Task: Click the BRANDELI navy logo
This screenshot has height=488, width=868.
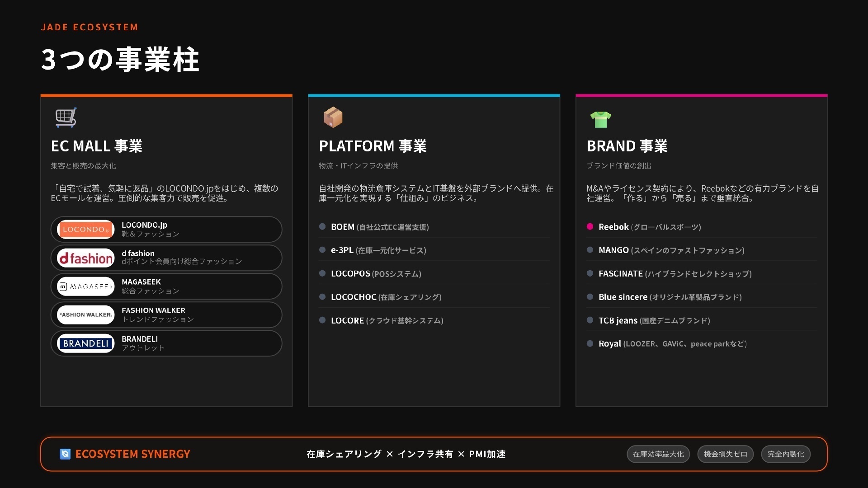Action: point(86,343)
